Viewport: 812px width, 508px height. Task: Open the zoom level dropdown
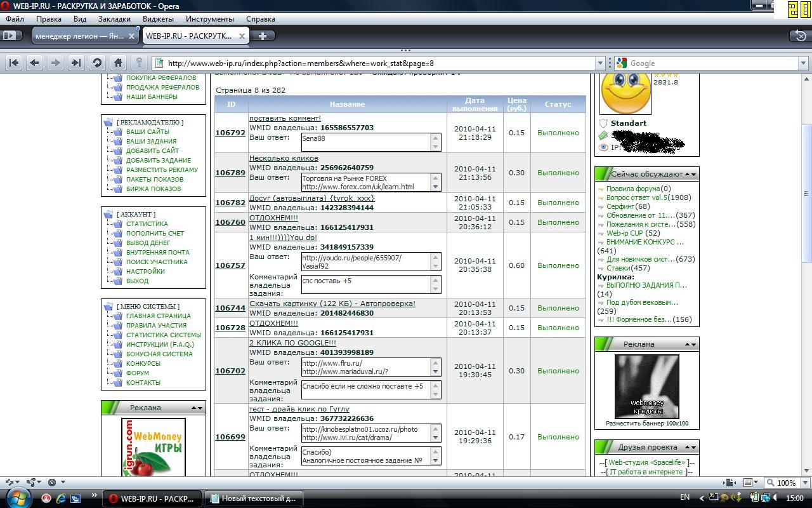point(803,483)
